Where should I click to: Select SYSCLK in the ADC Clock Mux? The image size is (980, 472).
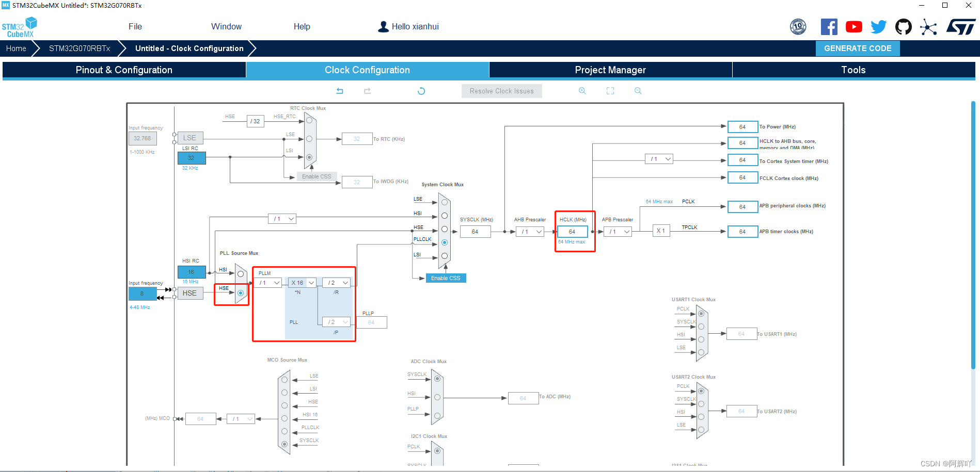[x=437, y=379]
